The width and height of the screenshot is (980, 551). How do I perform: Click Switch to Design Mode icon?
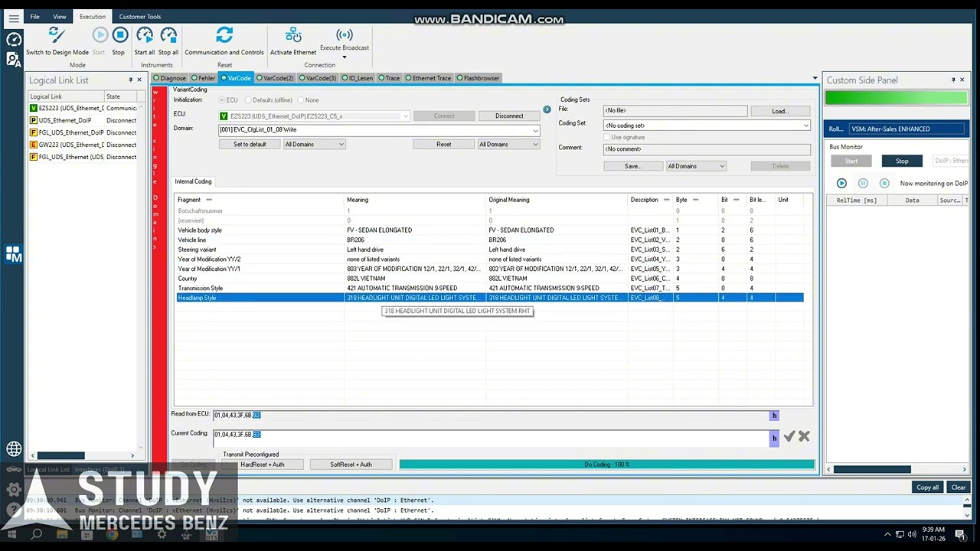(57, 35)
